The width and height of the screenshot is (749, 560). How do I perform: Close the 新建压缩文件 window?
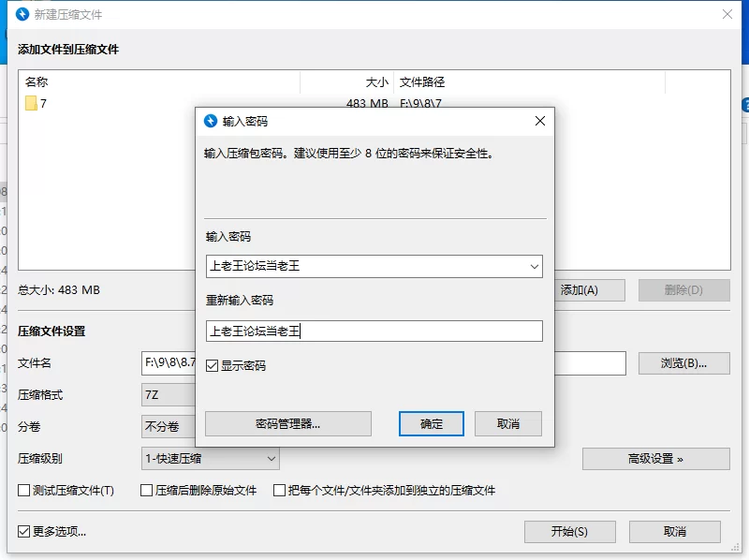tap(727, 14)
